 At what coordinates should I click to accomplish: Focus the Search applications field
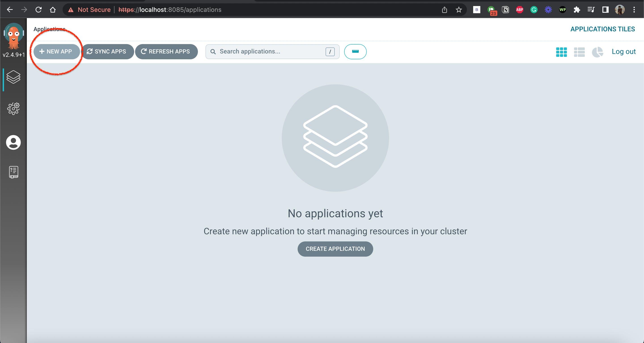[267, 51]
